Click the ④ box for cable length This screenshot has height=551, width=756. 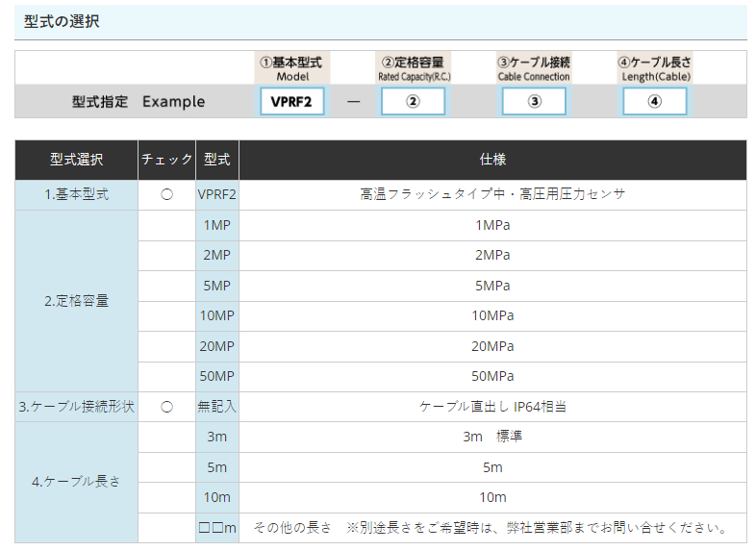(x=655, y=101)
